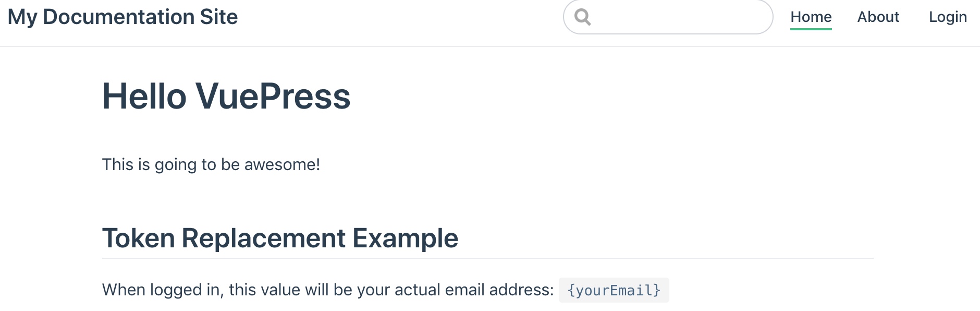
Task: Click the My Documentation Site title
Action: (x=123, y=17)
